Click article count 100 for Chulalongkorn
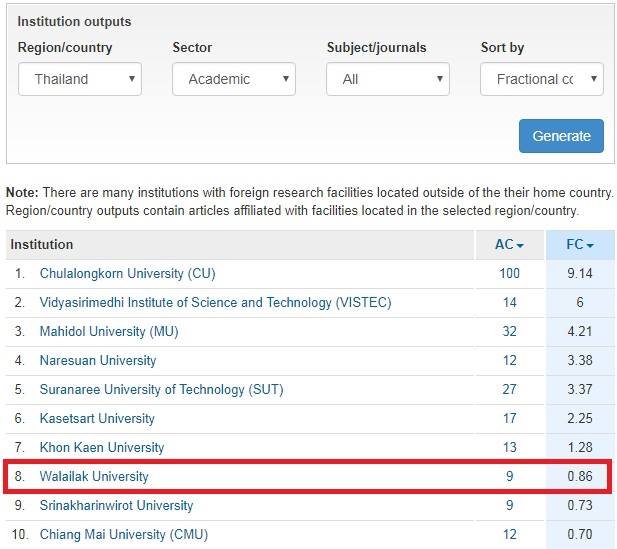Viewport: 617px width, 549px height. (509, 273)
